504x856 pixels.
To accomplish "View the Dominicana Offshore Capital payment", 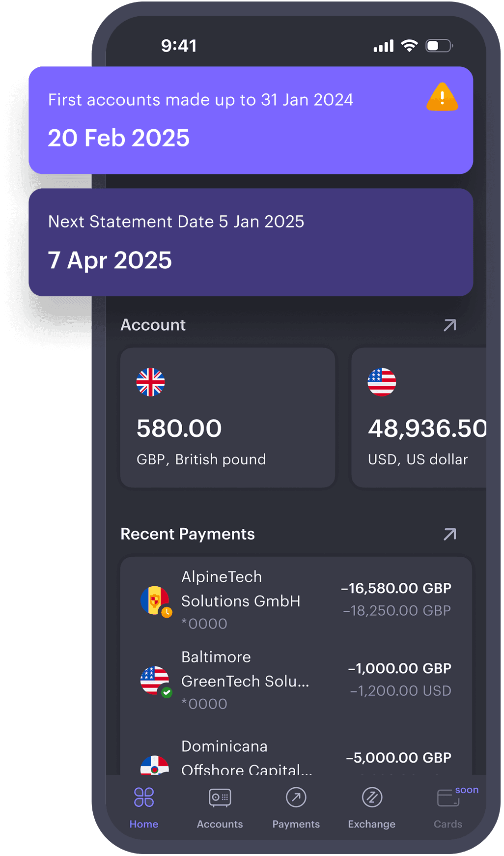I will coord(296,757).
